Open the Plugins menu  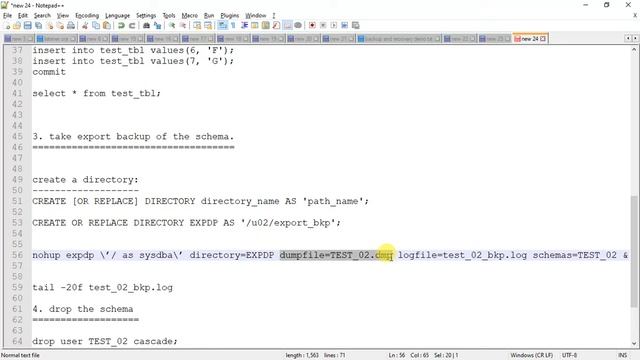click(x=229, y=16)
